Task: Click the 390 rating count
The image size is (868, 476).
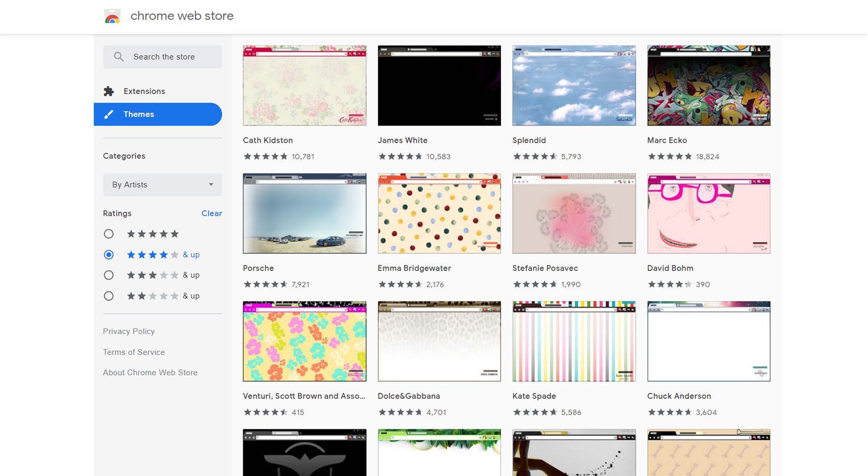Action: pyautogui.click(x=703, y=284)
